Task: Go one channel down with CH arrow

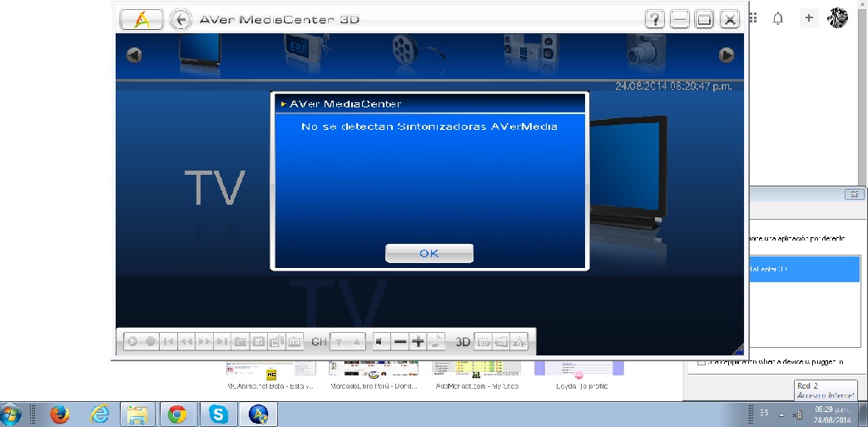Action: coord(339,342)
